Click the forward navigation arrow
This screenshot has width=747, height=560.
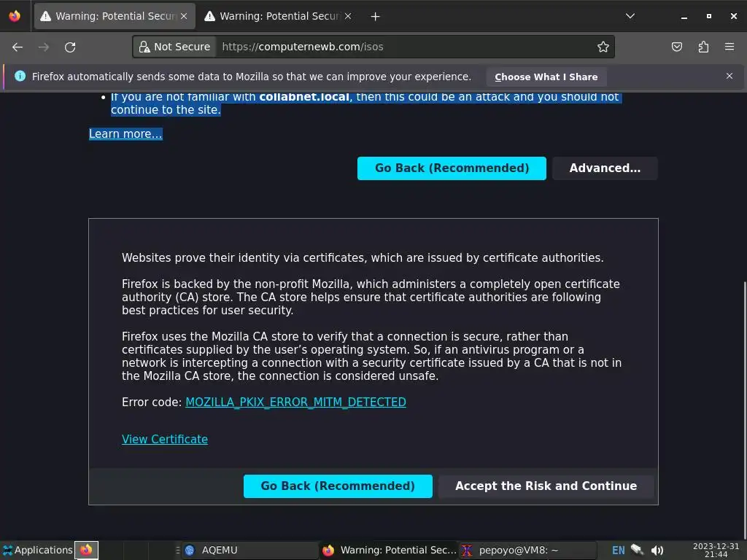(44, 47)
